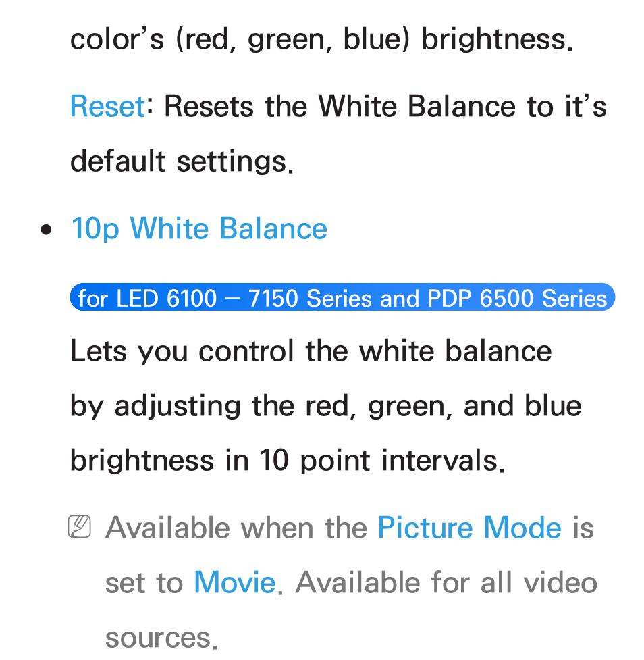Click the Lets you control sentence line
The height and width of the screenshot is (660, 644).
311,351
